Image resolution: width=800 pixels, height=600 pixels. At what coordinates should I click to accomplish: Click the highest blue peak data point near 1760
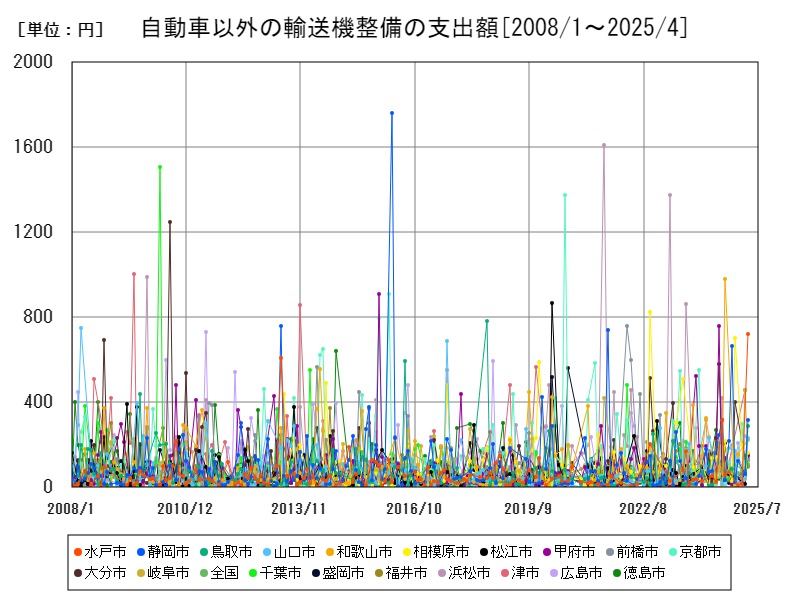(392, 113)
